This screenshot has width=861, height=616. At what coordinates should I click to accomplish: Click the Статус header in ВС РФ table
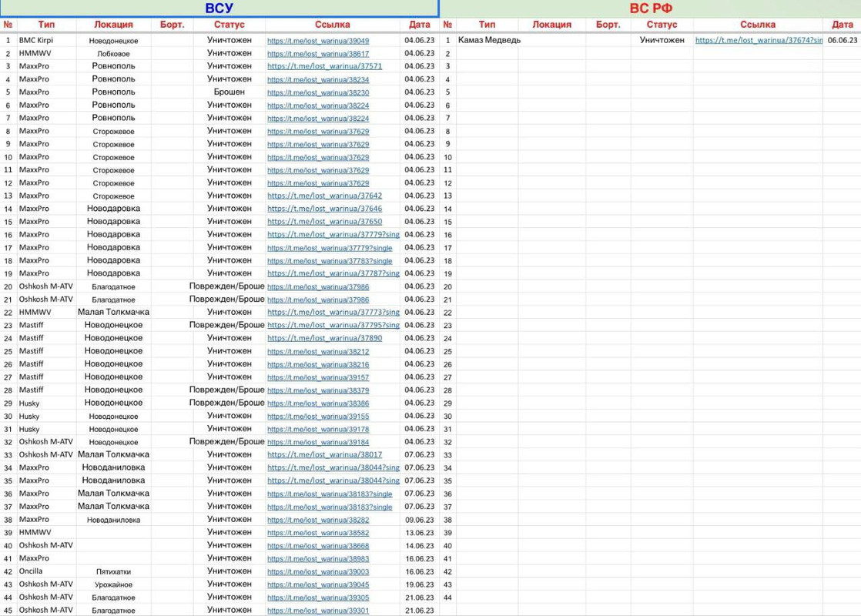[x=662, y=25]
